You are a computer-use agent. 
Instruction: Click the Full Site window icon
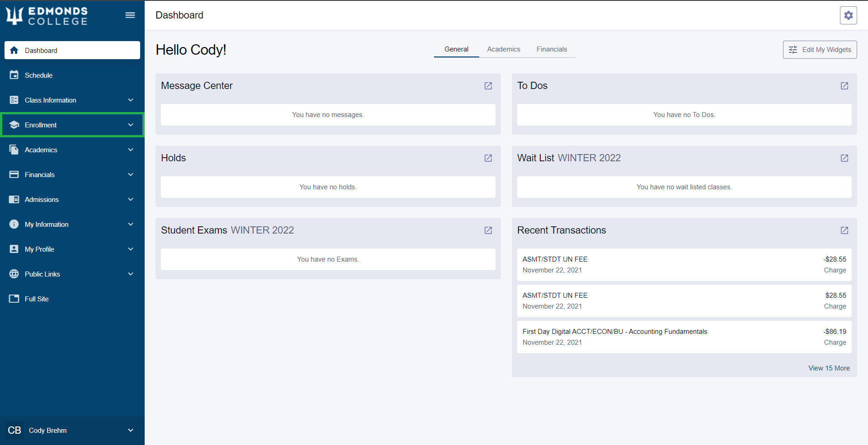point(14,299)
